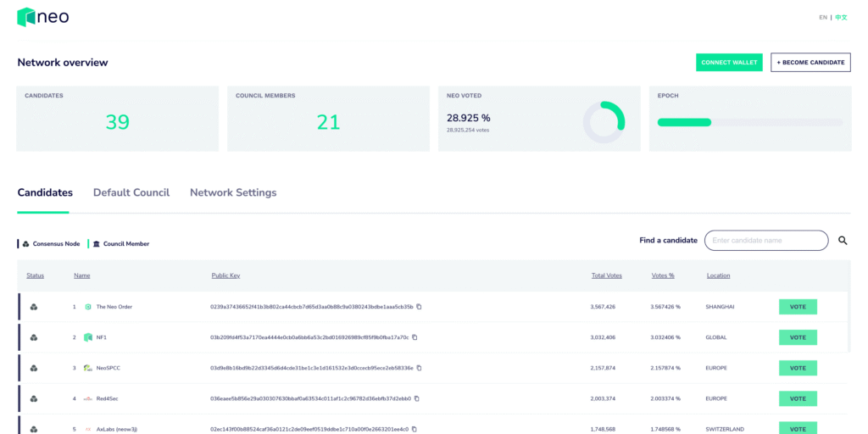
Task: Open the Default Council tab
Action: [131, 192]
